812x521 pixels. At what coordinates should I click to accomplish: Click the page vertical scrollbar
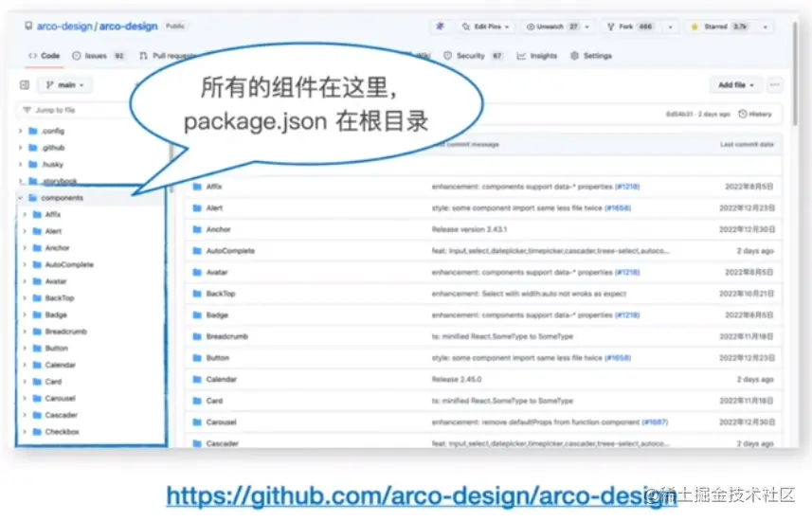pyautogui.click(x=796, y=73)
